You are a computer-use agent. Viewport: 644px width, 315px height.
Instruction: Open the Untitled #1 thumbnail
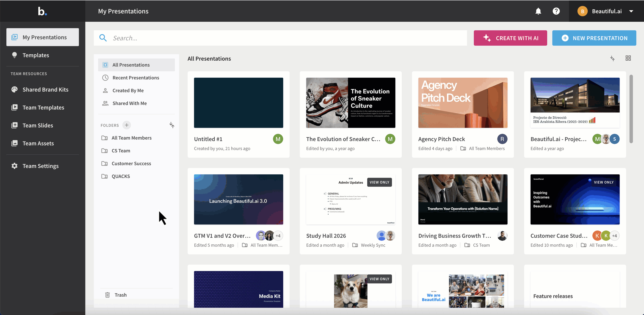(x=238, y=103)
